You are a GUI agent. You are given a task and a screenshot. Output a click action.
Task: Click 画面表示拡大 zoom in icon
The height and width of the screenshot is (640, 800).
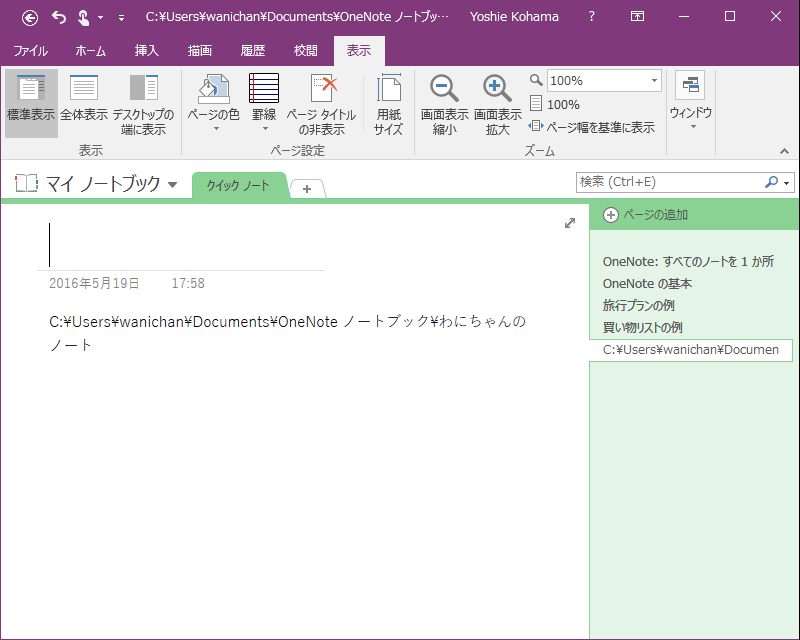click(497, 88)
